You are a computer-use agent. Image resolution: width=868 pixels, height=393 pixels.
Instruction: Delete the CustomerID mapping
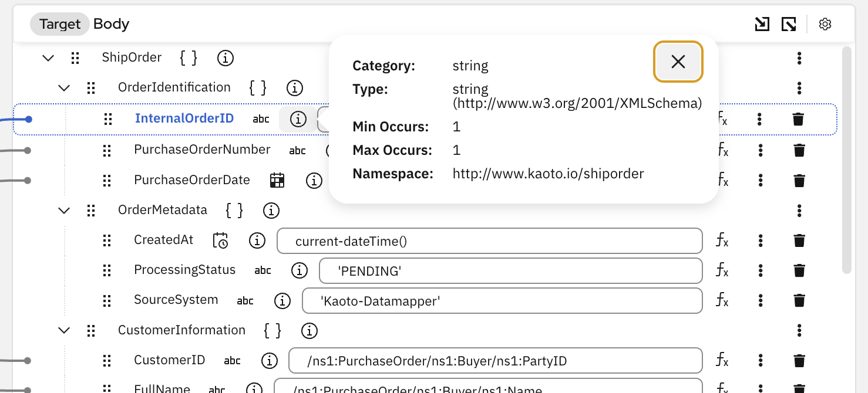(x=799, y=360)
